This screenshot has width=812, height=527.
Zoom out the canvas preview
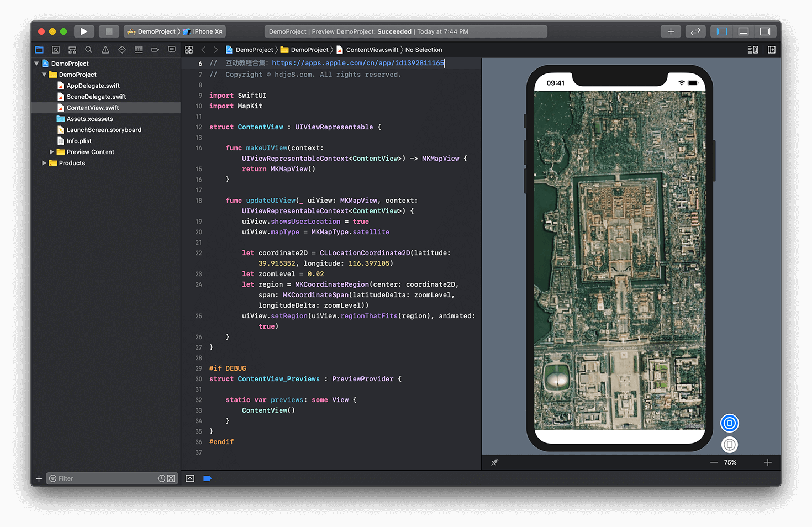714,462
